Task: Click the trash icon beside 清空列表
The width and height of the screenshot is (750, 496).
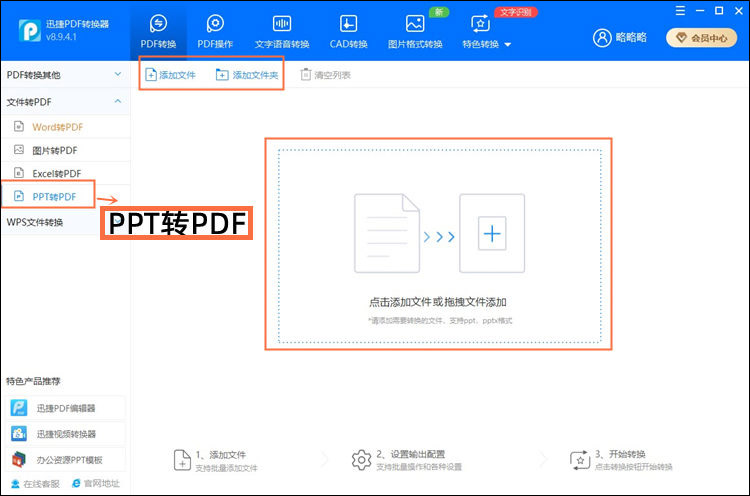Action: 305,75
